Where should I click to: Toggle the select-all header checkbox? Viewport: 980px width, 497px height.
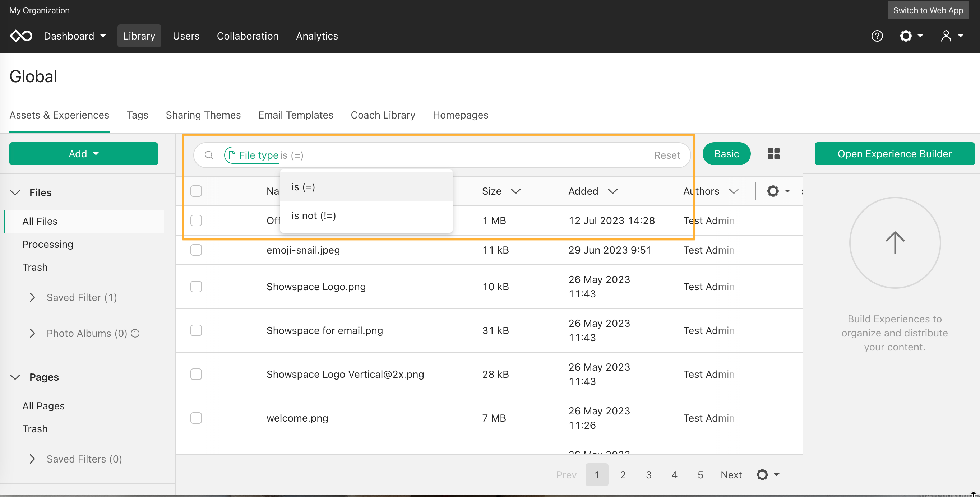coord(196,191)
